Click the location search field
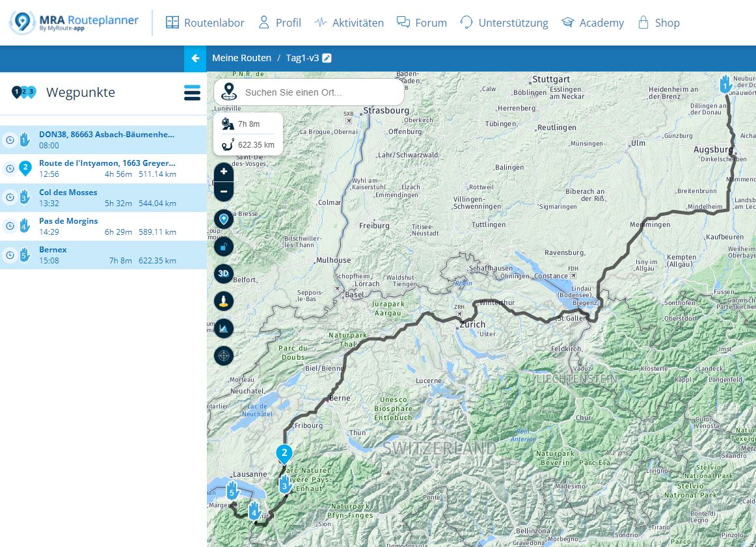 coord(319,92)
